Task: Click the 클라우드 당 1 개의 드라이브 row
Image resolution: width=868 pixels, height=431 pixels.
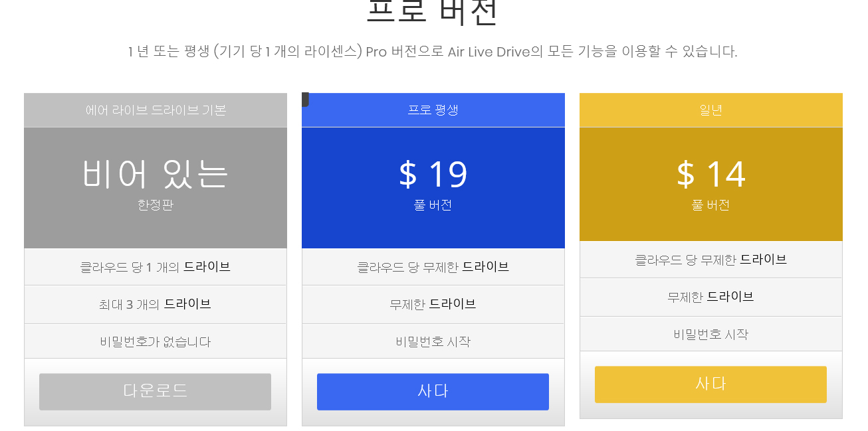Action: click(x=156, y=267)
